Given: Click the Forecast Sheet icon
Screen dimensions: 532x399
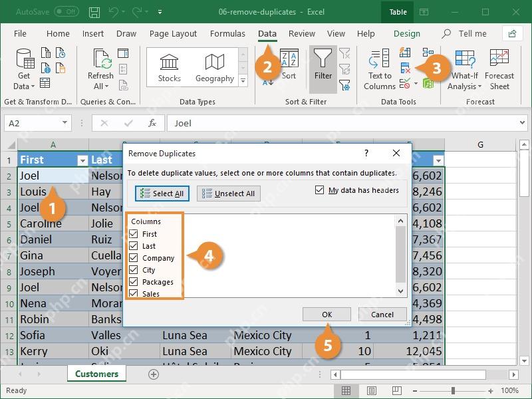Looking at the screenshot, I should pyautogui.click(x=499, y=69).
